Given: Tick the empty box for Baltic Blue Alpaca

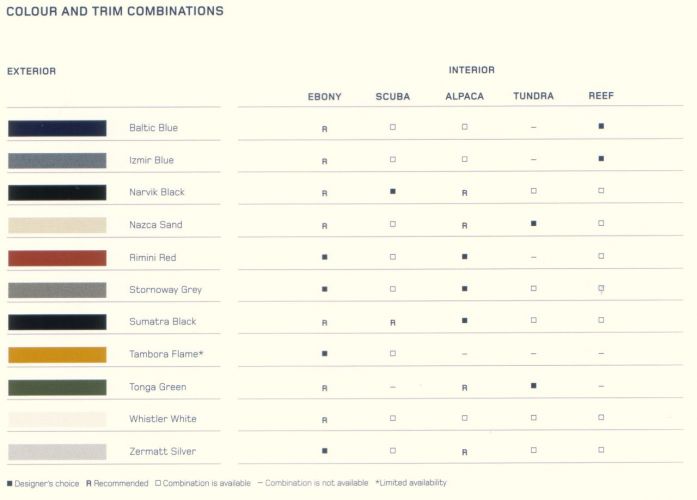Looking at the screenshot, I should (465, 127).
